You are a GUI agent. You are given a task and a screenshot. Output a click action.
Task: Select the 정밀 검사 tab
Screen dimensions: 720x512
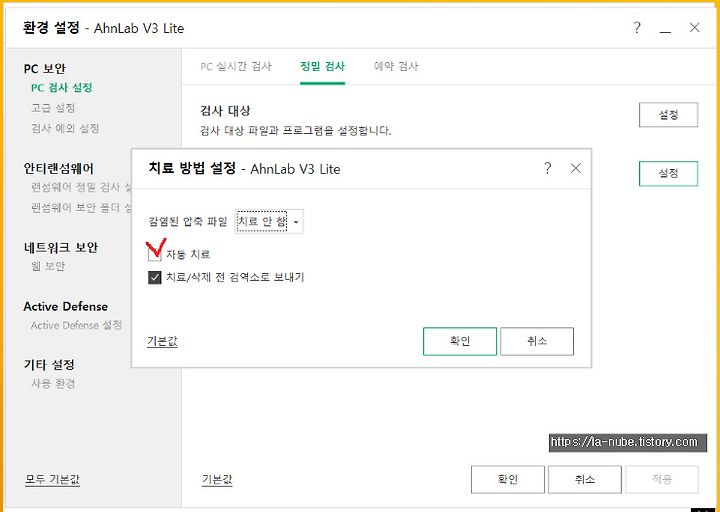point(322,67)
